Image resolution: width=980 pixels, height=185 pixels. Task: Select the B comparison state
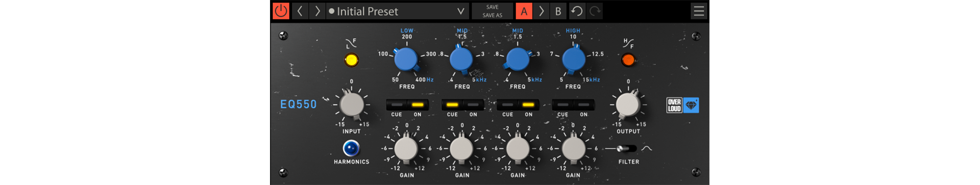[558, 11]
